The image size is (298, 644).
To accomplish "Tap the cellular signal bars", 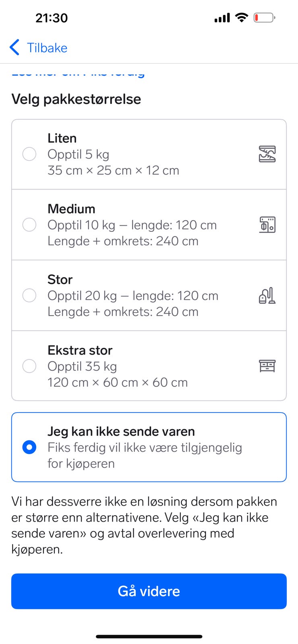I will coord(222,18).
